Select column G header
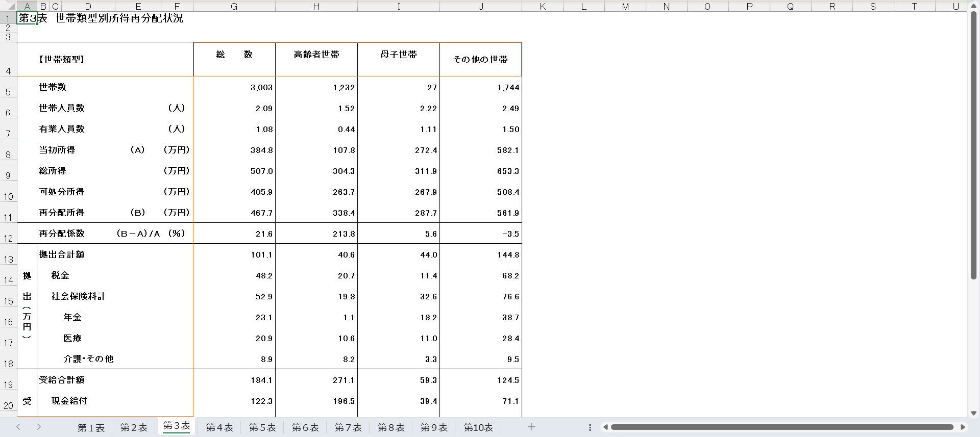 pyautogui.click(x=234, y=7)
